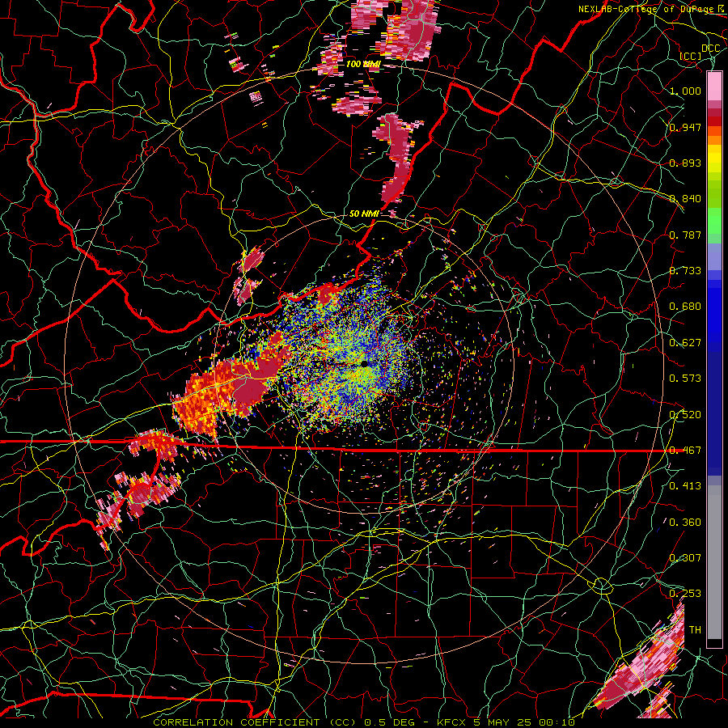
Task: Click the 100 NMI range ring label
Action: 363,64
